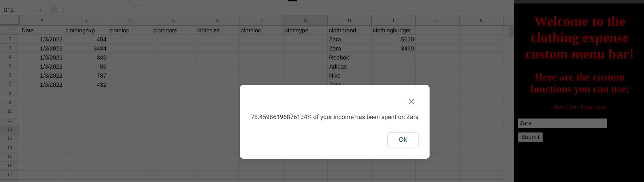Click the fx formula icon
Image resolution: width=644 pixels, height=182 pixels.
click(54, 10)
